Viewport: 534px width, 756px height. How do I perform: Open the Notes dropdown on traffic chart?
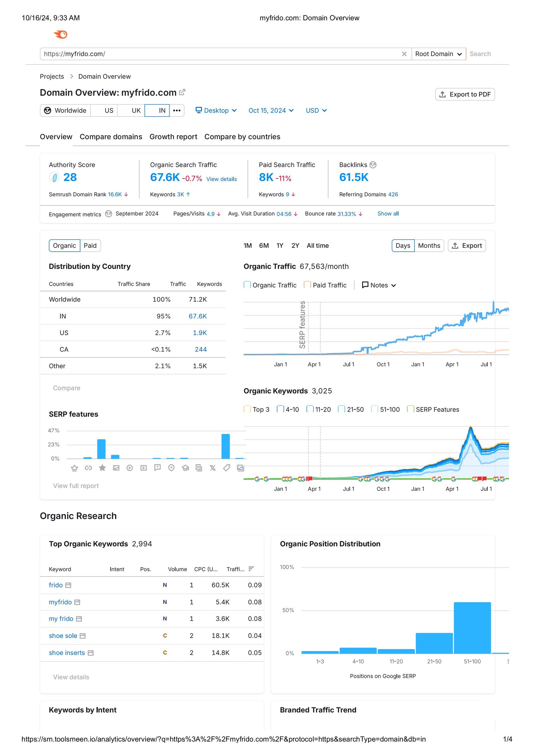[x=379, y=285]
